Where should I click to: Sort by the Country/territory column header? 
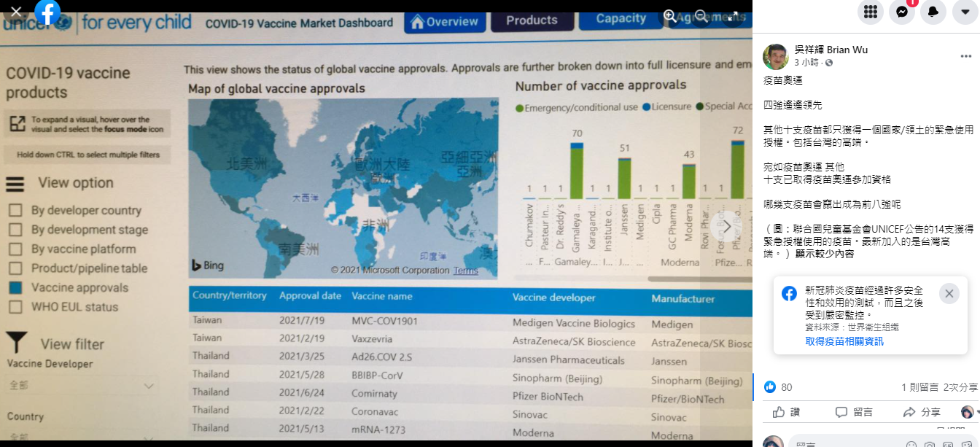[x=229, y=297]
